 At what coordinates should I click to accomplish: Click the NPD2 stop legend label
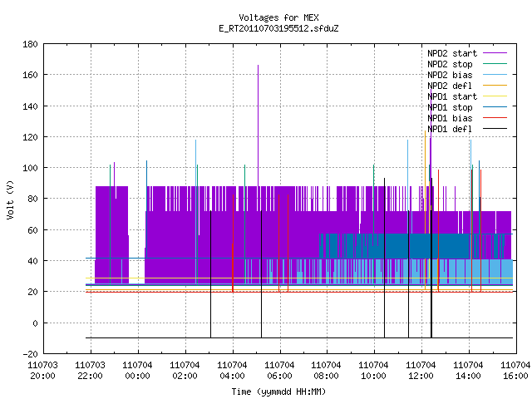click(x=450, y=64)
